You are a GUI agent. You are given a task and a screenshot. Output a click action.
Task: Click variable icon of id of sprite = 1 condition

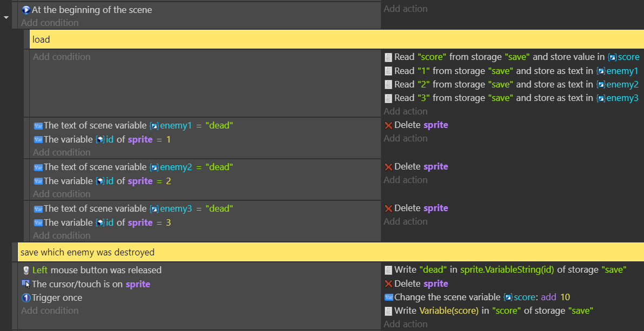[x=38, y=140]
